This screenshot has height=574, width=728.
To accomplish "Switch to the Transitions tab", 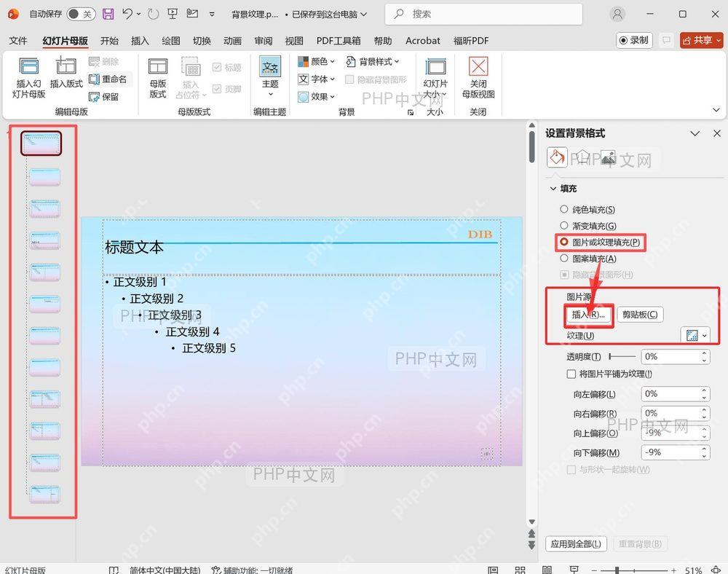I will [202, 41].
